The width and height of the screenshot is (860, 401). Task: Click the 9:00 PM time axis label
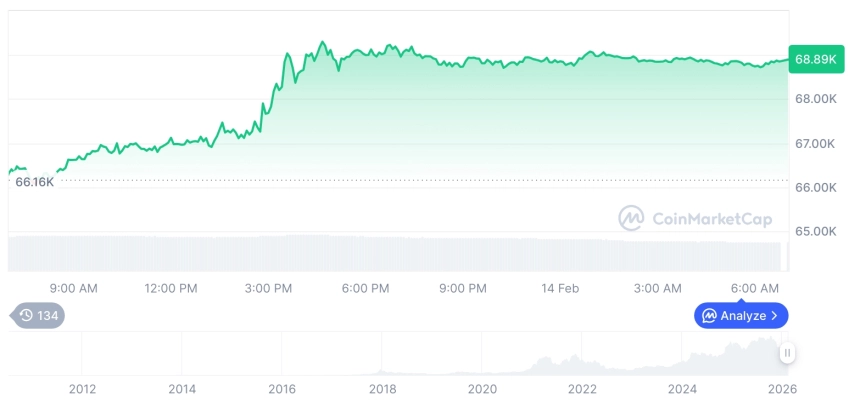463,288
